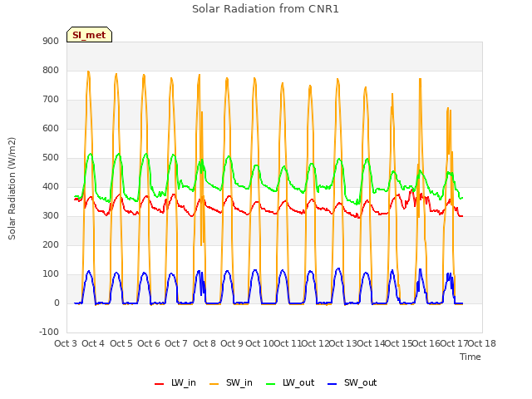This screenshot has height=399, width=532.
Task: Click the 500 y-axis tick label
Action: click(51, 157)
